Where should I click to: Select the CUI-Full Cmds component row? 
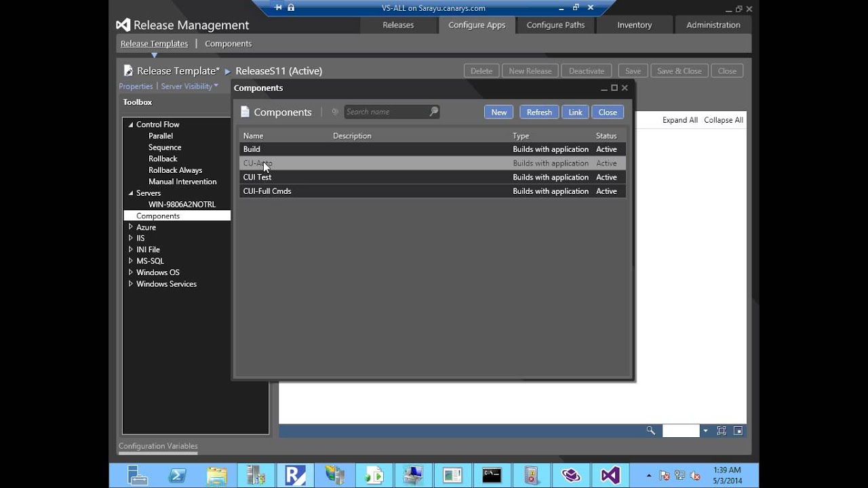(433, 191)
